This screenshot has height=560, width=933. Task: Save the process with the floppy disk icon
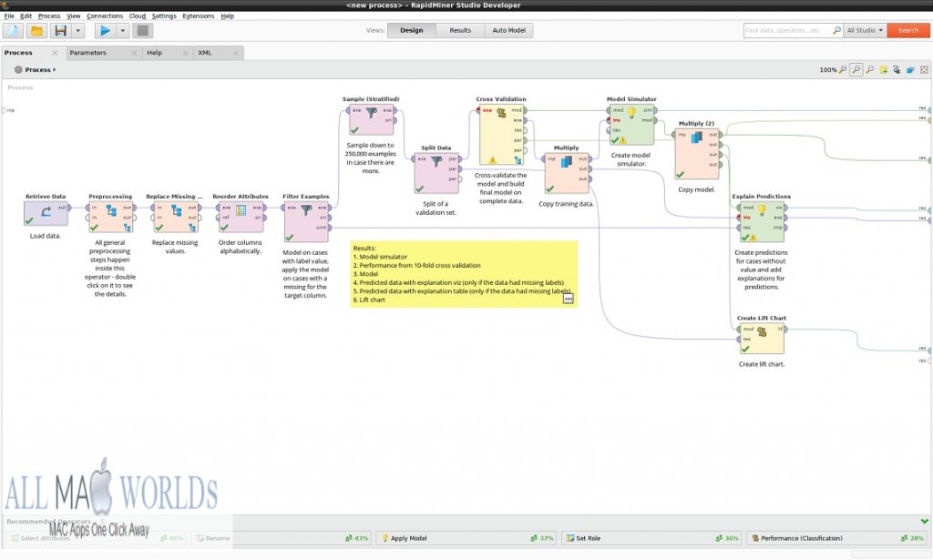point(60,30)
